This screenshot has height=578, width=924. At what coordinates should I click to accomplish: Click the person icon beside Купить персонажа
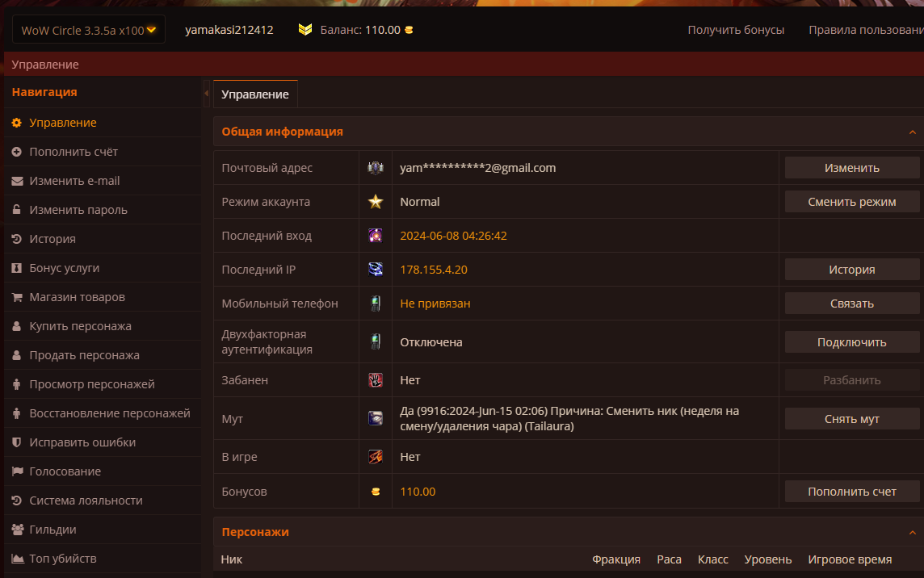16,326
